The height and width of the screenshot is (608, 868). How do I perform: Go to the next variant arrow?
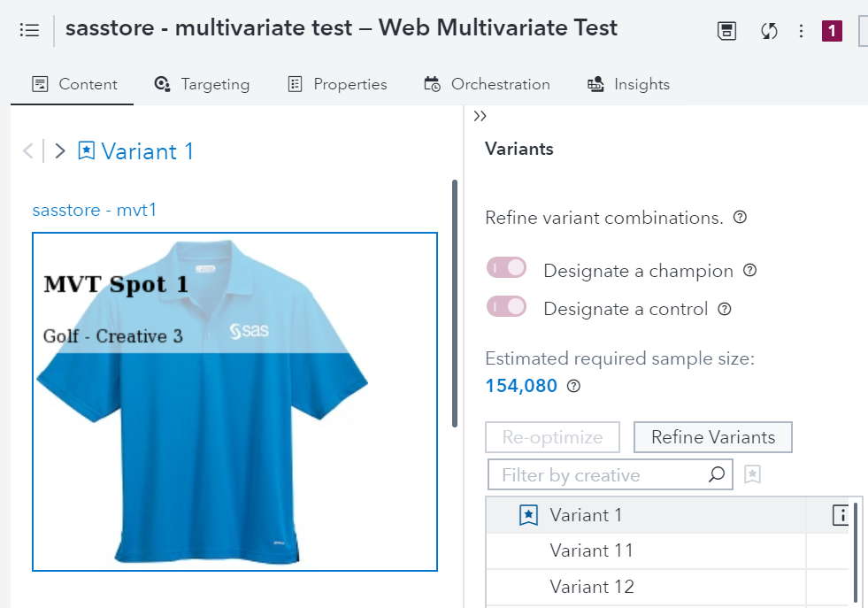coord(60,151)
